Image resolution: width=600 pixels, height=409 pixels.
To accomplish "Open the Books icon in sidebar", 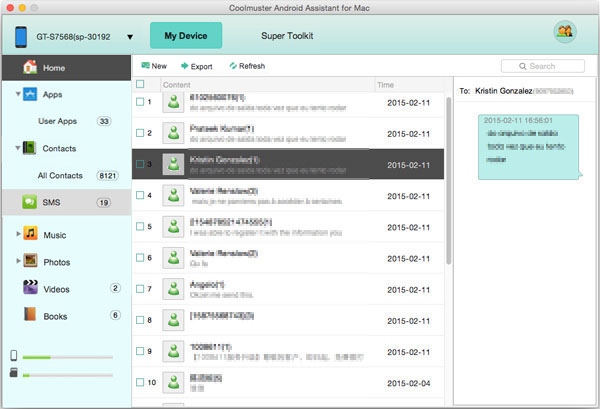I will point(29,315).
